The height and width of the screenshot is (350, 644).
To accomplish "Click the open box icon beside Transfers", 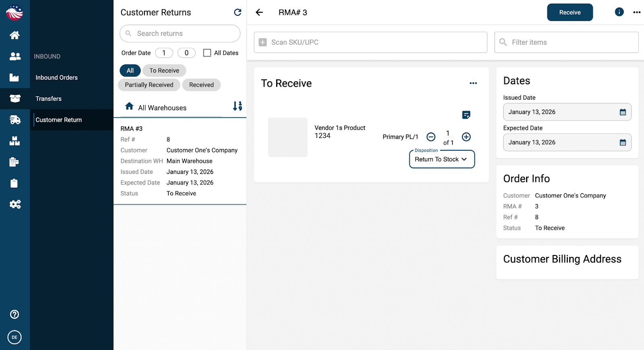I will [15, 99].
